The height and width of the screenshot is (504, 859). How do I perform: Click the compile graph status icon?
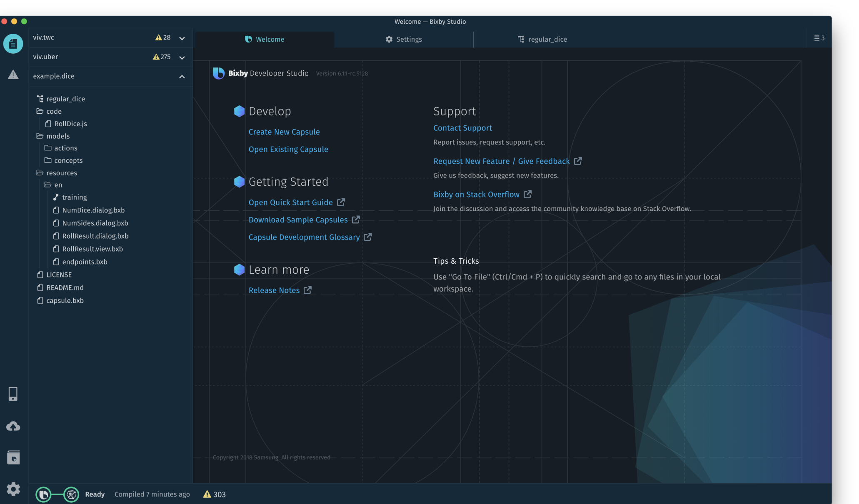pyautogui.click(x=71, y=494)
